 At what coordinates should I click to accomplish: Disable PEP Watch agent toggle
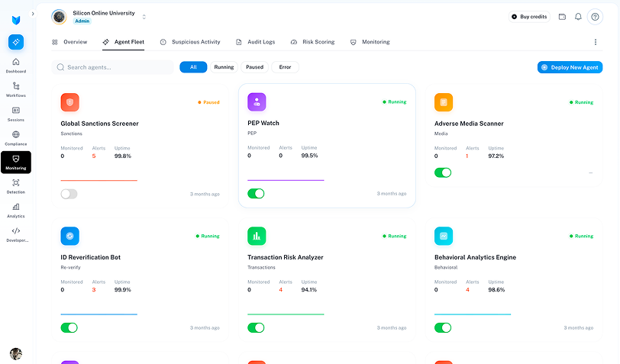[x=256, y=194]
